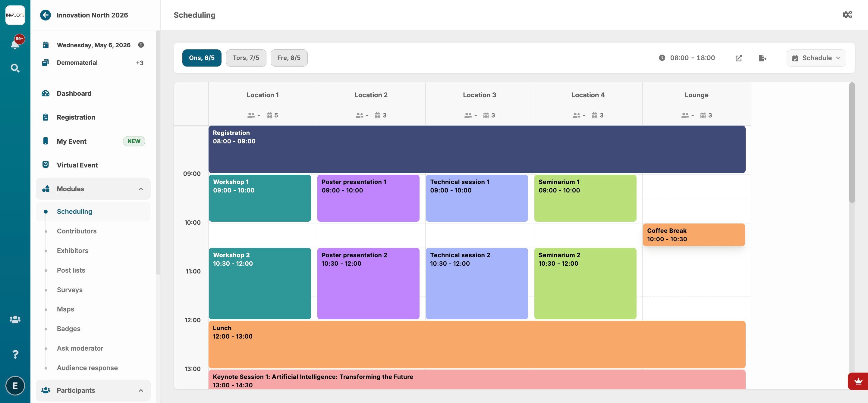
Task: Go to the Dashboard page
Action: (74, 94)
